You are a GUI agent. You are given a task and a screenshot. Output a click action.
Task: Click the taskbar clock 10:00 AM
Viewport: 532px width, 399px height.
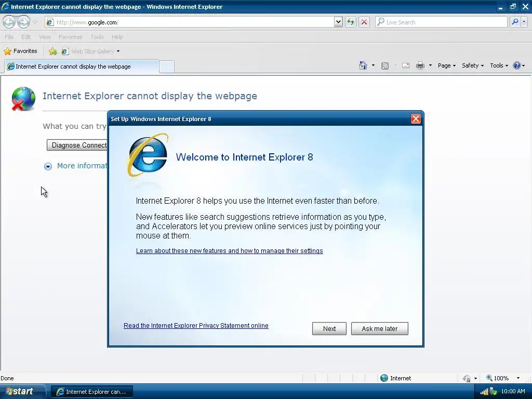pyautogui.click(x=513, y=391)
